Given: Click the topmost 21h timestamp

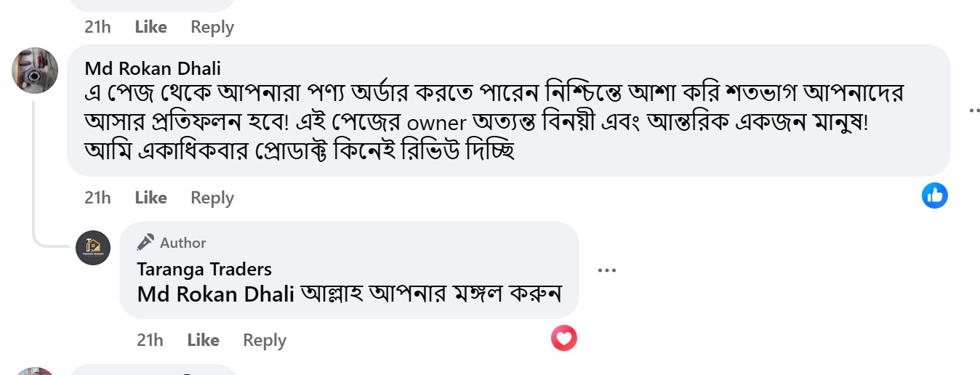Looking at the screenshot, I should coord(97,27).
